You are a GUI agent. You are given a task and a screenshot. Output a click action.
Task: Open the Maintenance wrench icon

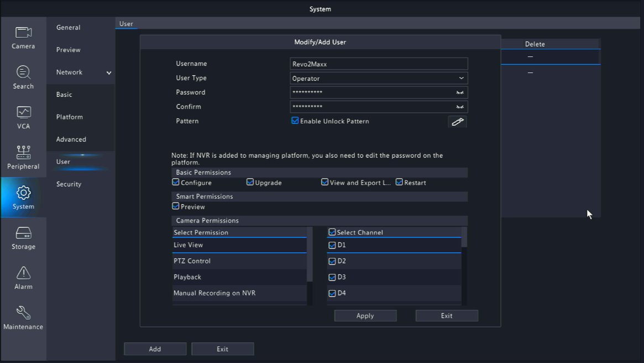pyautogui.click(x=23, y=313)
